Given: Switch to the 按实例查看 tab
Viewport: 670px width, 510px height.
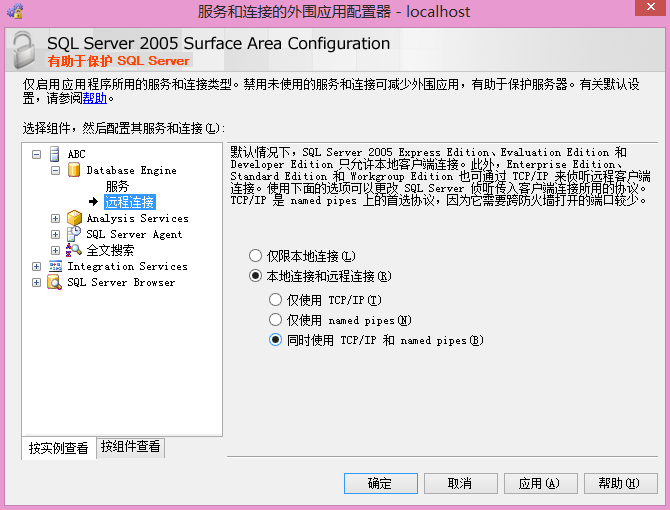Looking at the screenshot, I should point(59,448).
